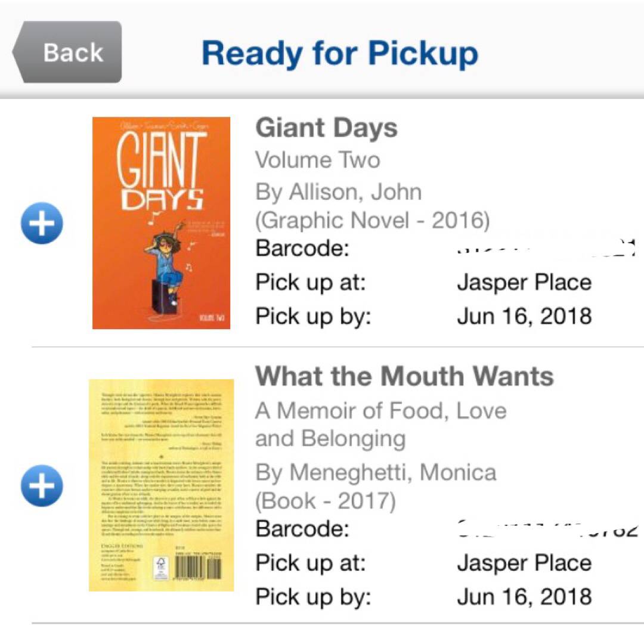Tap the Barcode label under Giant Days
This screenshot has height=644, width=644.
click(x=302, y=248)
